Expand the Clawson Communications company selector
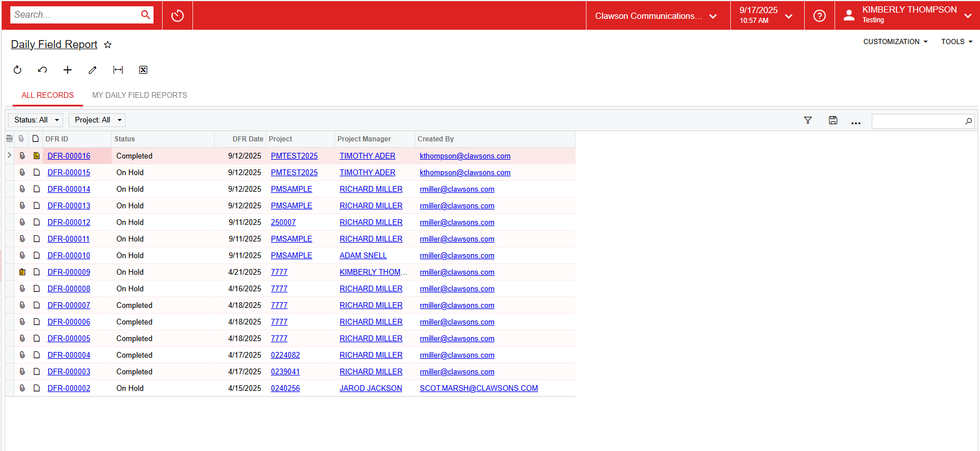 tap(656, 16)
